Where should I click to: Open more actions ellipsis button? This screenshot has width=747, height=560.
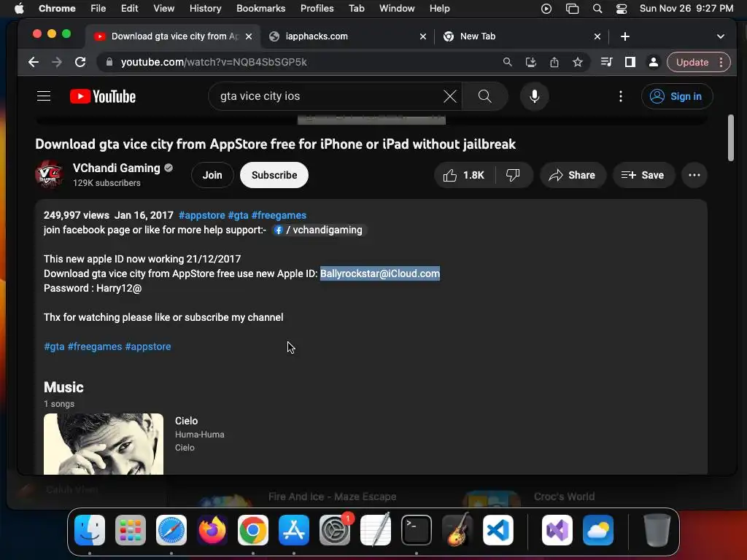click(x=694, y=175)
